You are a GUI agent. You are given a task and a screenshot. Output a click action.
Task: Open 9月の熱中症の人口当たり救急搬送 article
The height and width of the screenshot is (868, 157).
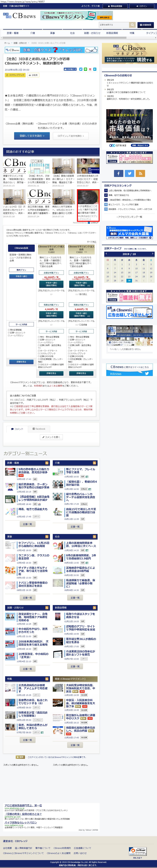click(34, 471)
